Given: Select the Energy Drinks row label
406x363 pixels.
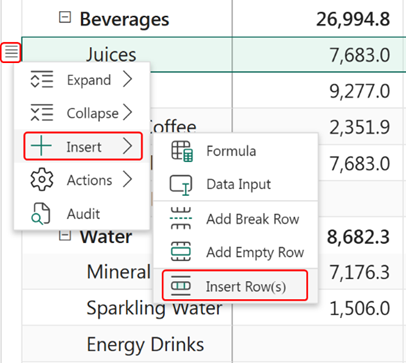Looking at the screenshot, I should pos(145,344).
